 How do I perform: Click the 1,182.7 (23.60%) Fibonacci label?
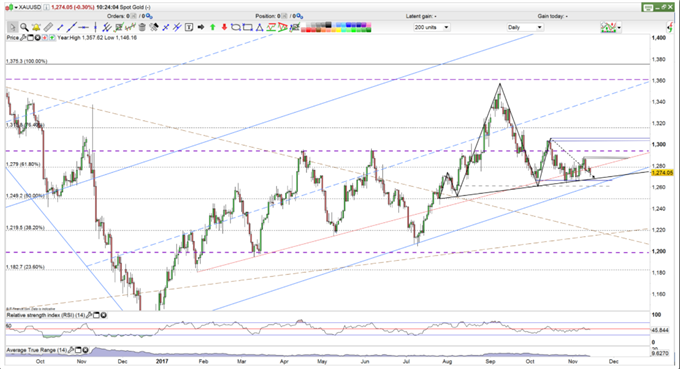coord(25,267)
